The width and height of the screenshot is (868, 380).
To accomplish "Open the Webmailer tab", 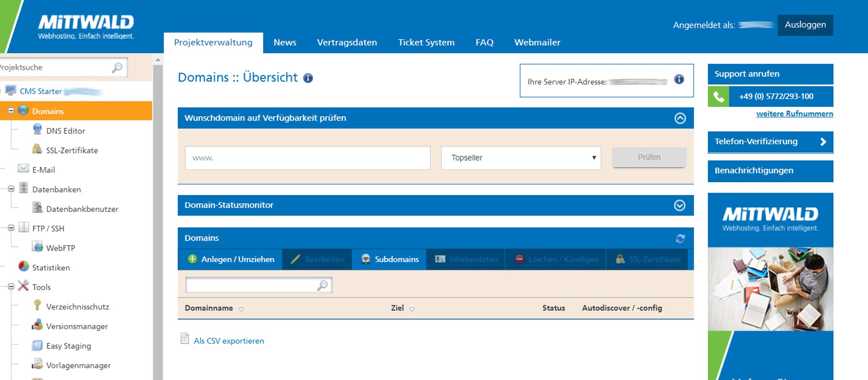I will [537, 43].
